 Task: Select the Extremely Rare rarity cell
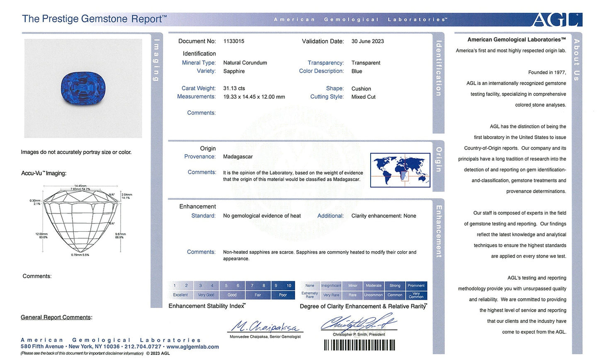[310, 295]
